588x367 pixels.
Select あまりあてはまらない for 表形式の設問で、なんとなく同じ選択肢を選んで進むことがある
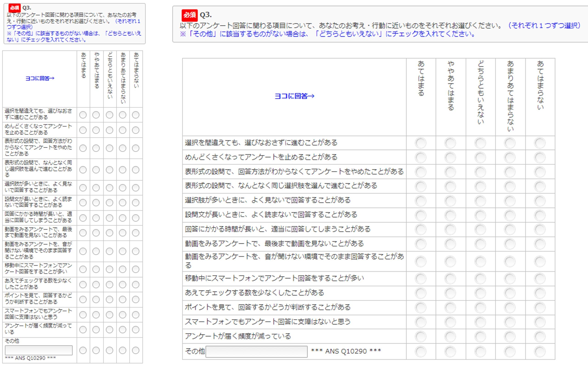509,186
